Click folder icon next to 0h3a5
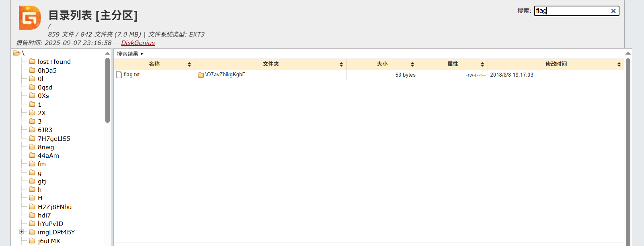This screenshot has height=246, width=644. pos(32,70)
